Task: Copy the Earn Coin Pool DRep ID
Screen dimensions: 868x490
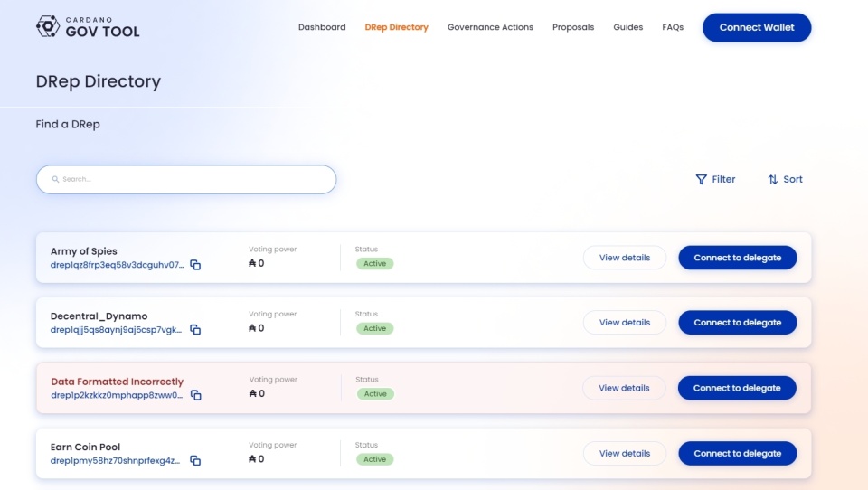Action: (195, 460)
